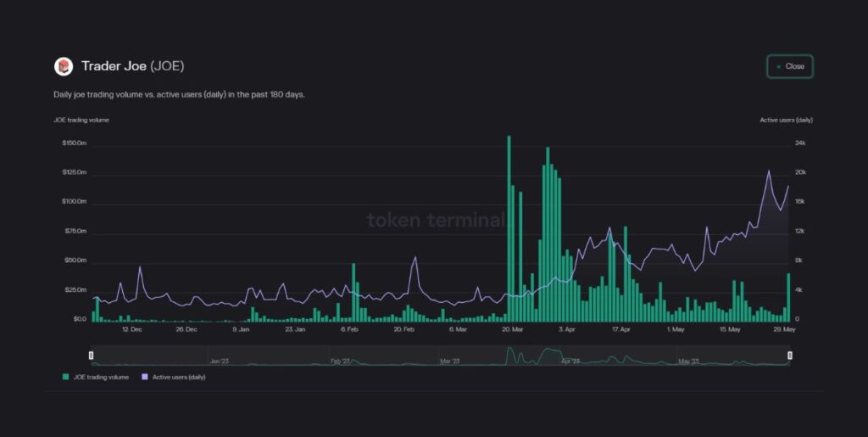Toggle the Active users (daily) series label
Screen dimensions: 868x437
178,377
